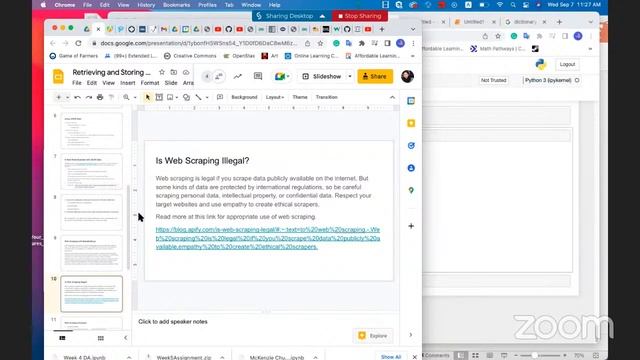Switch to filmstrip view
This screenshot has width=640, height=360.
62,338
